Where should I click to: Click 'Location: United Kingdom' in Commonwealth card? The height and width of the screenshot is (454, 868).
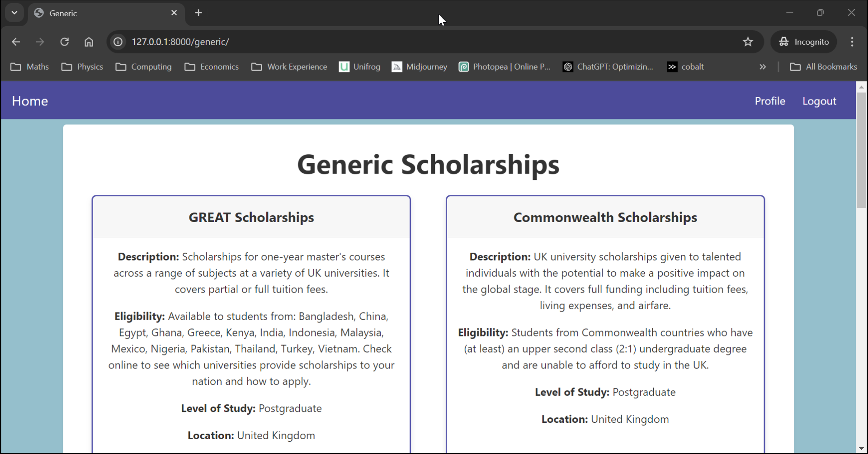click(605, 419)
